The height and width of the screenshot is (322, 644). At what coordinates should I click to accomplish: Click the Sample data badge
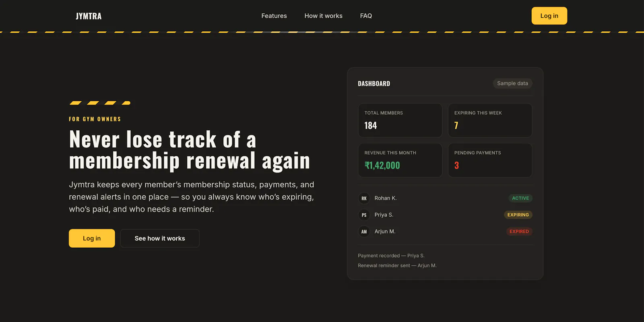click(x=512, y=83)
